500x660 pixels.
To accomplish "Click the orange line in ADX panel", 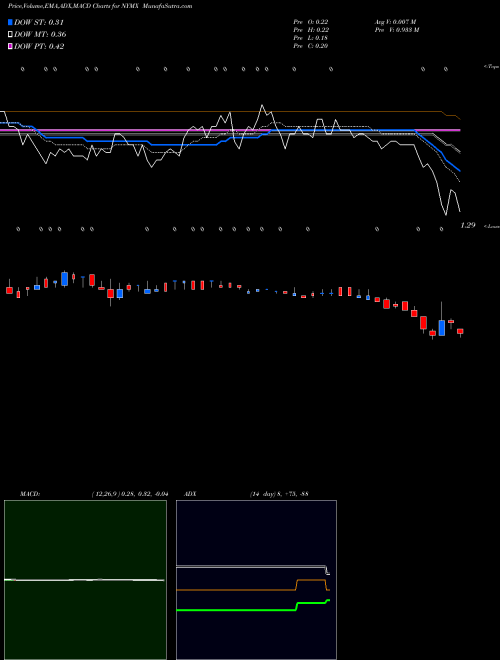I will tap(253, 589).
